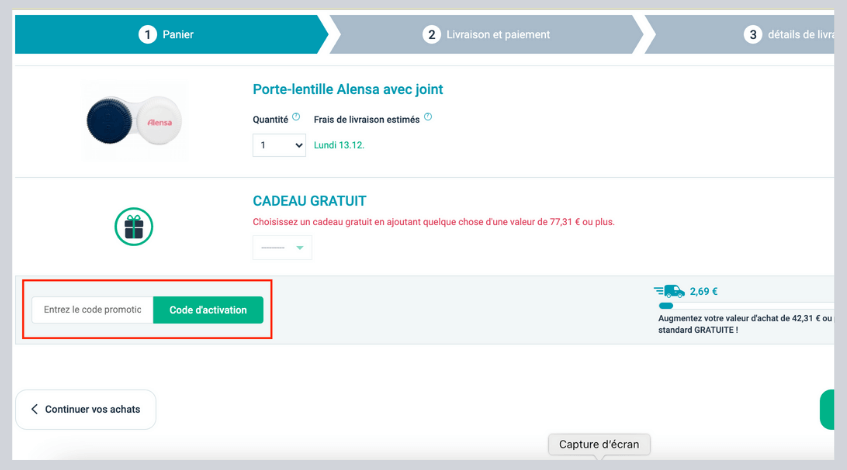This screenshot has width=847, height=470.
Task: Click back chevron in Continuer vos achats
Action: tap(35, 409)
